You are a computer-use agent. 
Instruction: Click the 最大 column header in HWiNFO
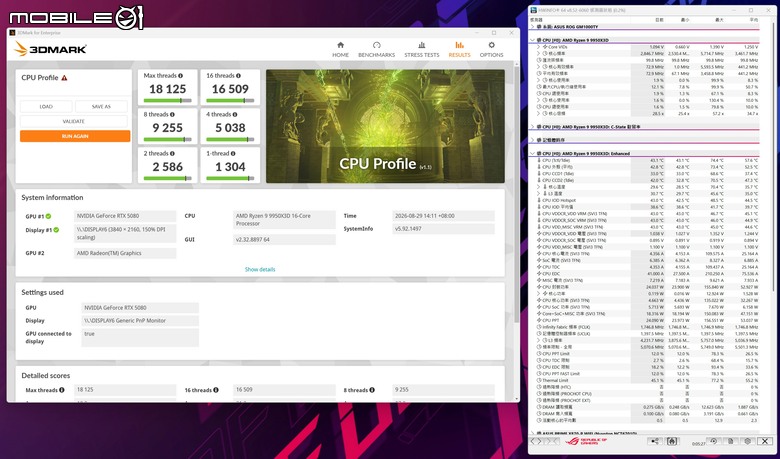pos(718,20)
